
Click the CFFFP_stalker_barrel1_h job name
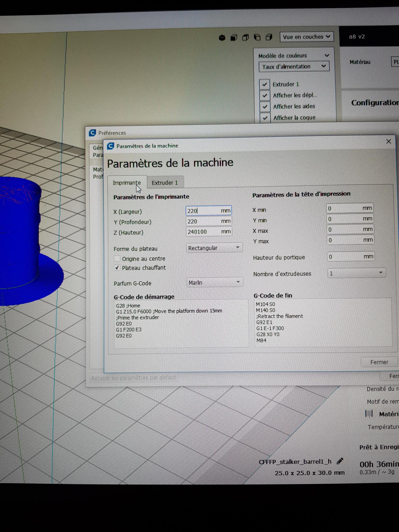[295, 462]
